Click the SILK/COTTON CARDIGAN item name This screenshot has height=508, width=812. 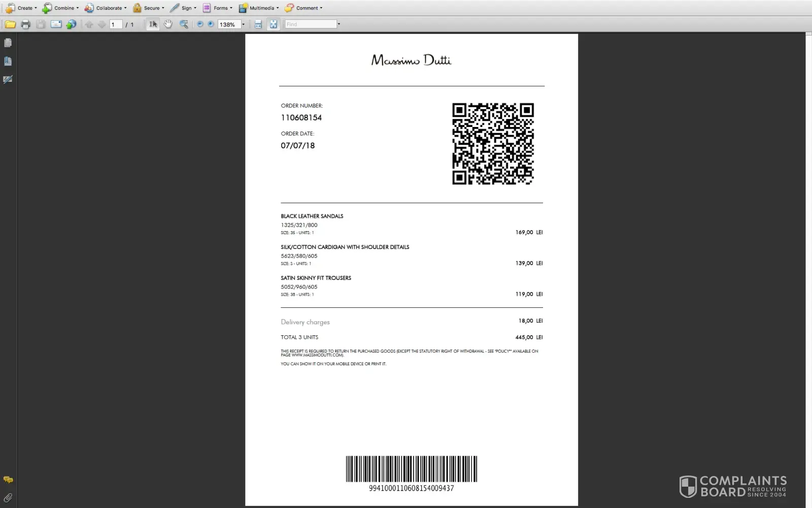(x=345, y=247)
